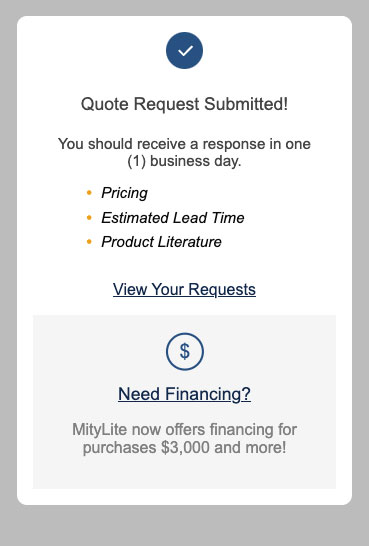This screenshot has width=369, height=546.
Task: Click the 'You should receive a response' line
Action: click(x=184, y=144)
